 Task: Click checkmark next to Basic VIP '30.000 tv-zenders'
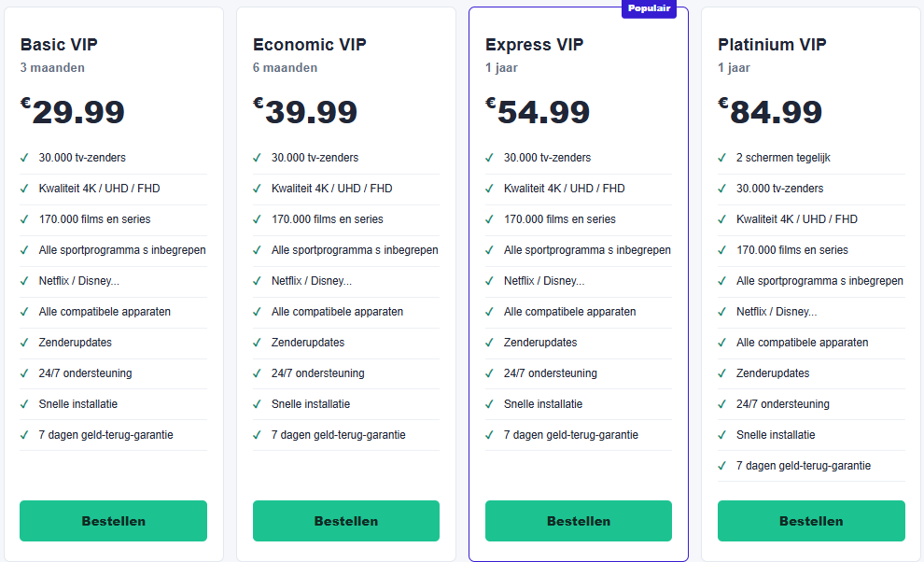(x=24, y=158)
